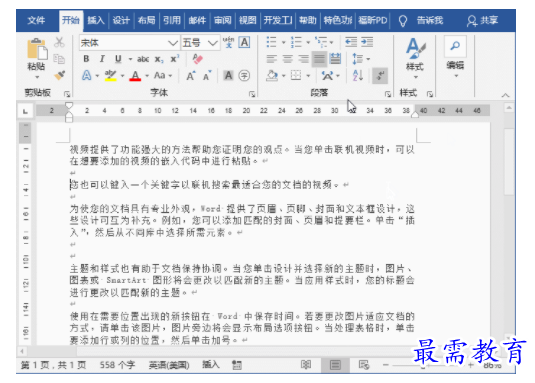Open Font dialog launcher
This screenshot has height=383, width=535.
tap(252, 94)
